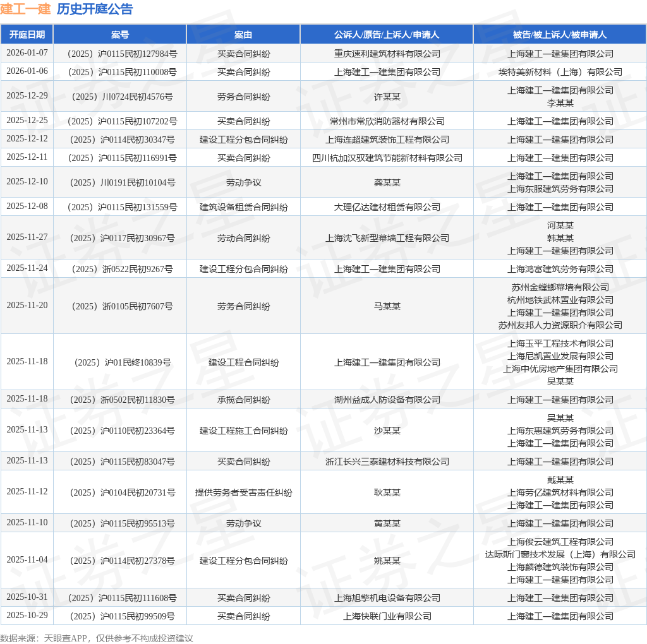Select case number 沪0115民初116991号
This screenshot has width=647, height=644.
(122, 158)
